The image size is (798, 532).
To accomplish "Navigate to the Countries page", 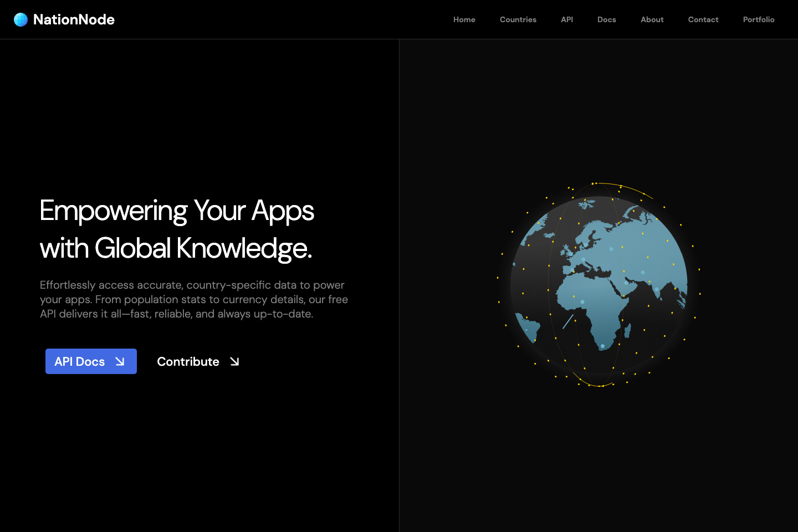I will (x=518, y=19).
